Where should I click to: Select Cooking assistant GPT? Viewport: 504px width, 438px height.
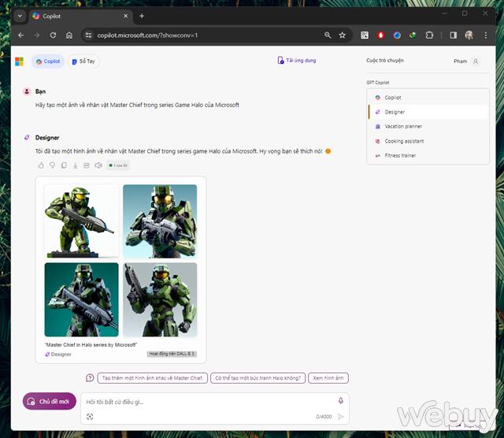(x=428, y=141)
